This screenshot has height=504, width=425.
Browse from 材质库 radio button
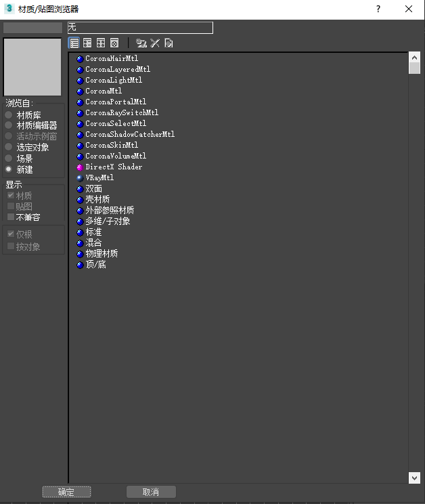click(9, 114)
